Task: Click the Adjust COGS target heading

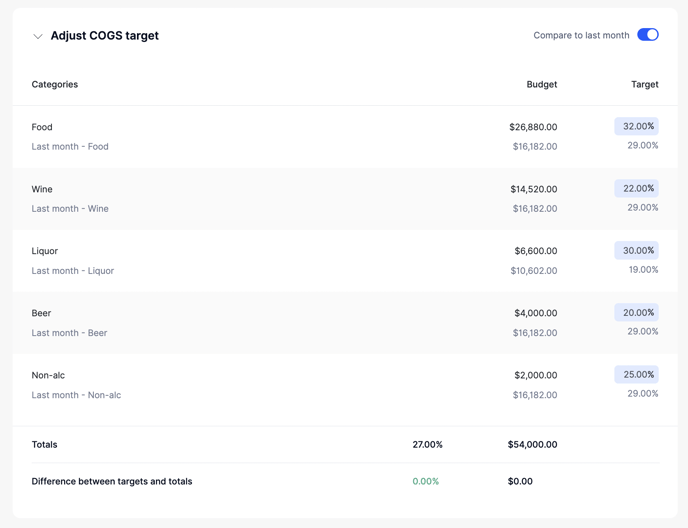Action: coord(105,36)
